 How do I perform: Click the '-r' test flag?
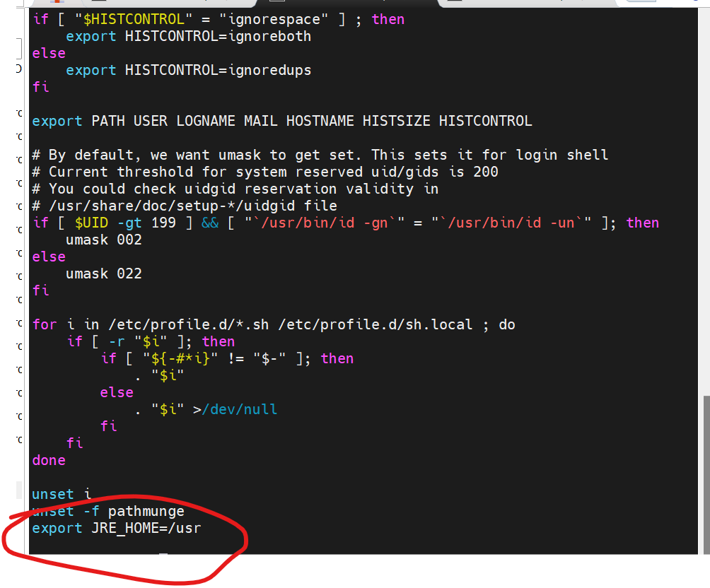pos(117,341)
